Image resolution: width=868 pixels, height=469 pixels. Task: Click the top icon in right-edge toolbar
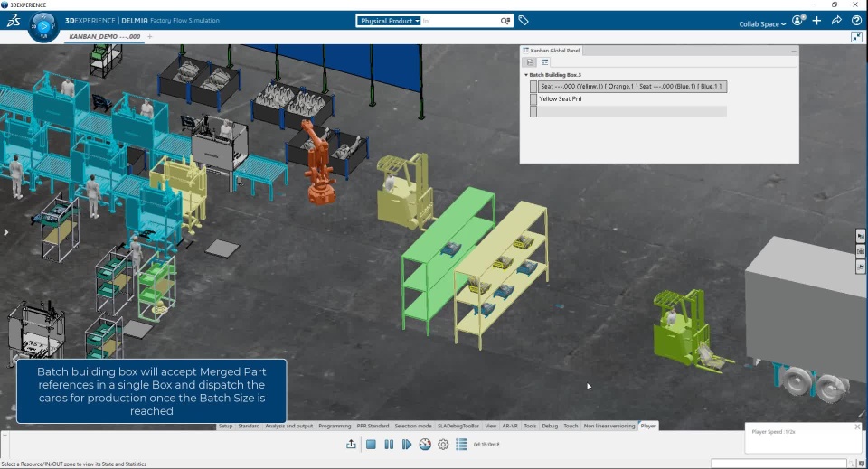[860, 236]
